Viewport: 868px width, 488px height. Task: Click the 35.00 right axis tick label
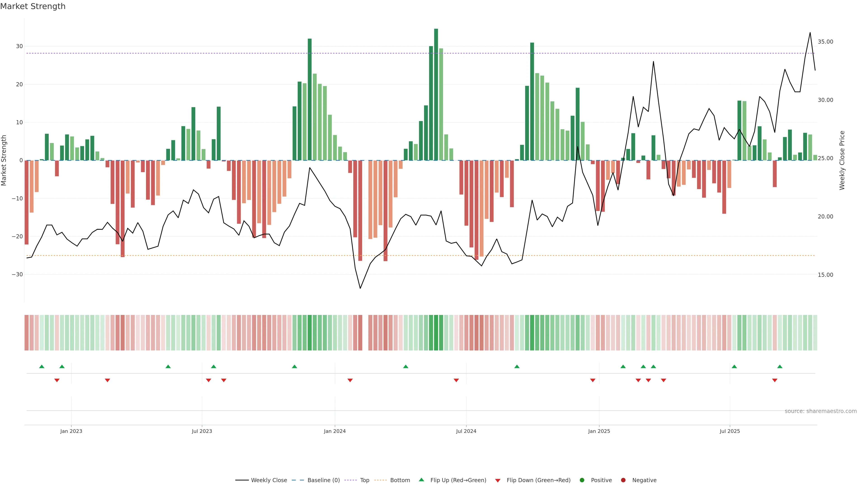point(825,42)
